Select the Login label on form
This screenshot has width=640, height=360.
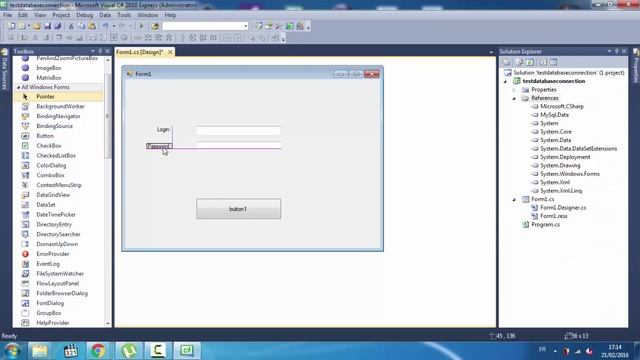tap(163, 129)
